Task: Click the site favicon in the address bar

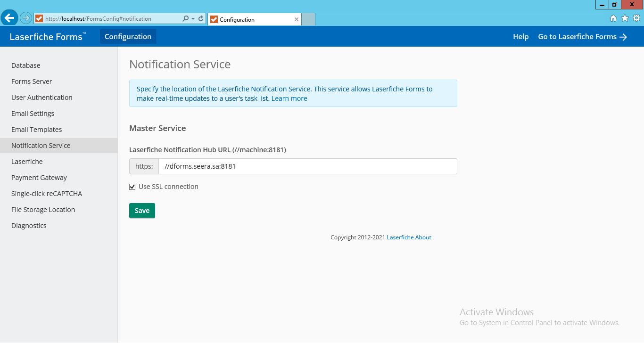Action: click(39, 19)
